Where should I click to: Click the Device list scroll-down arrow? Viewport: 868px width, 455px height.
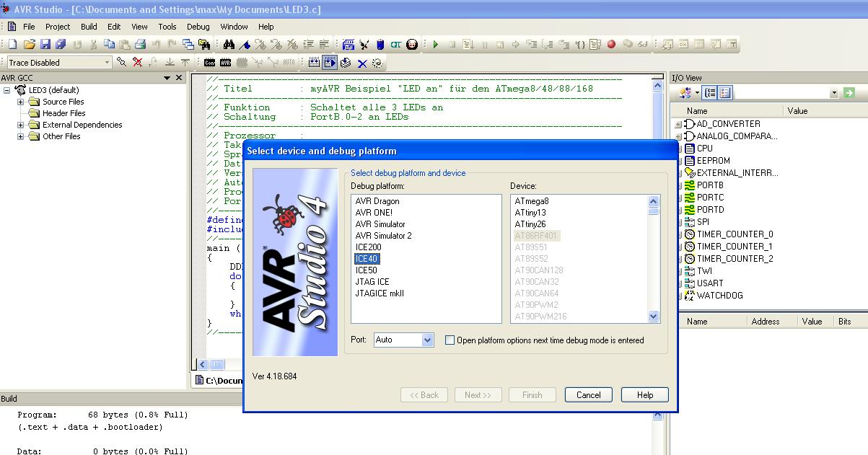click(x=654, y=316)
